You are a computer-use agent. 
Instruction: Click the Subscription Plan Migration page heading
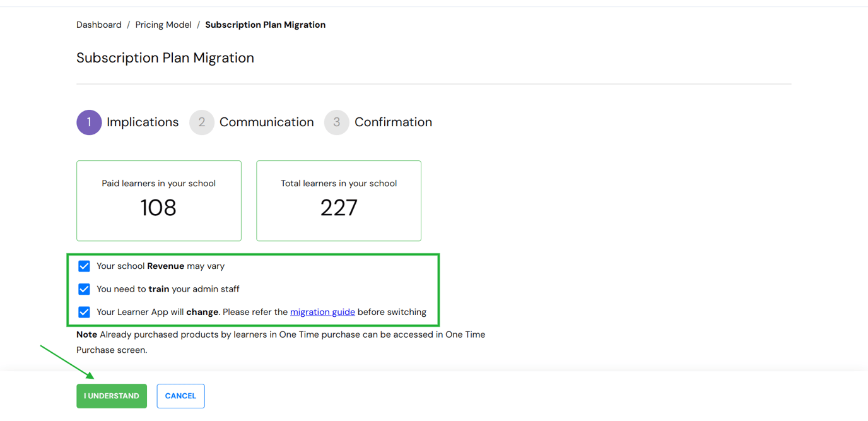pyautogui.click(x=165, y=57)
